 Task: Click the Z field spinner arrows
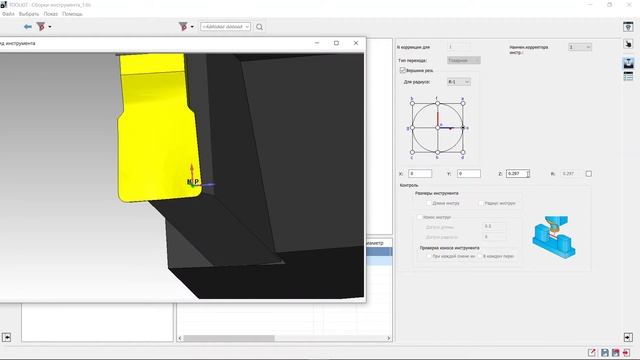coord(528,174)
